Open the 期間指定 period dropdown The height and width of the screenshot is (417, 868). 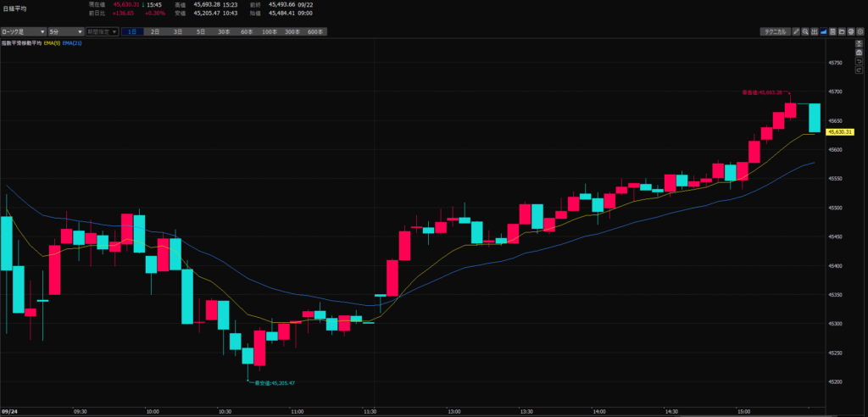[x=102, y=31]
